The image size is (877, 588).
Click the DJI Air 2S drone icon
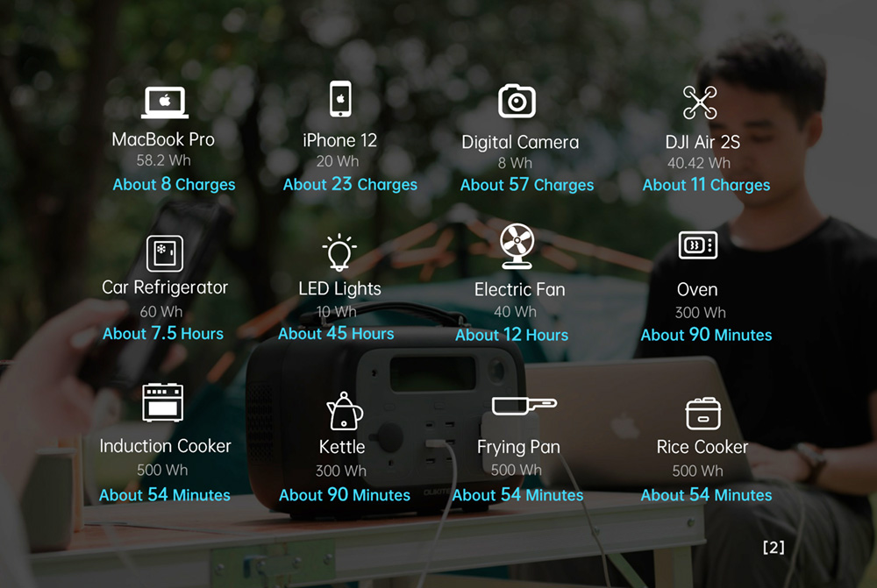(x=700, y=103)
